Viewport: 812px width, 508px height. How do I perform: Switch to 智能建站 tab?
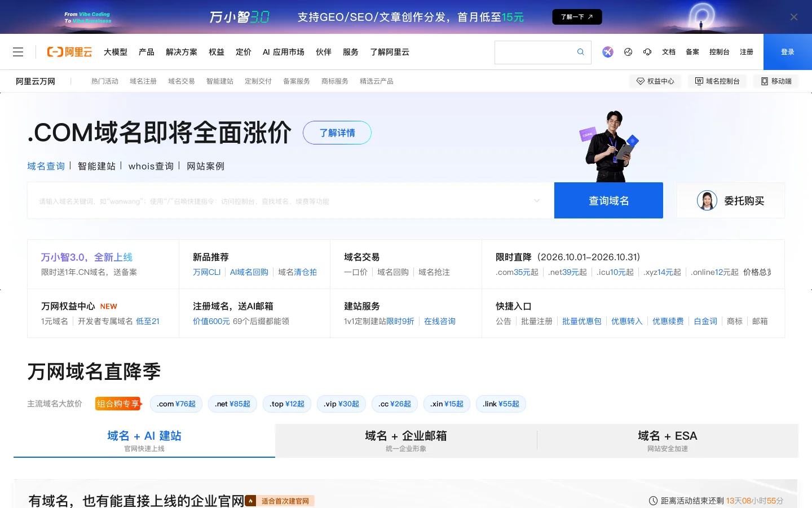click(96, 166)
